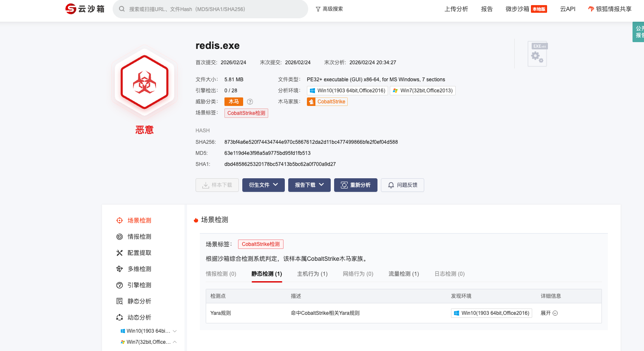Viewport: 644px width, 351px height.
Task: Open the 报告下载 dropdown
Action: [x=309, y=185]
